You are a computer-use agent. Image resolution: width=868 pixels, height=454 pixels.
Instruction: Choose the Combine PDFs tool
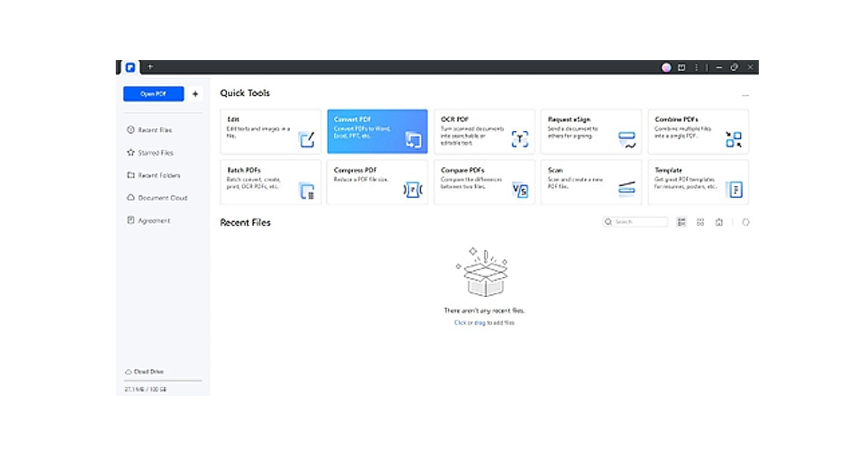point(698,132)
